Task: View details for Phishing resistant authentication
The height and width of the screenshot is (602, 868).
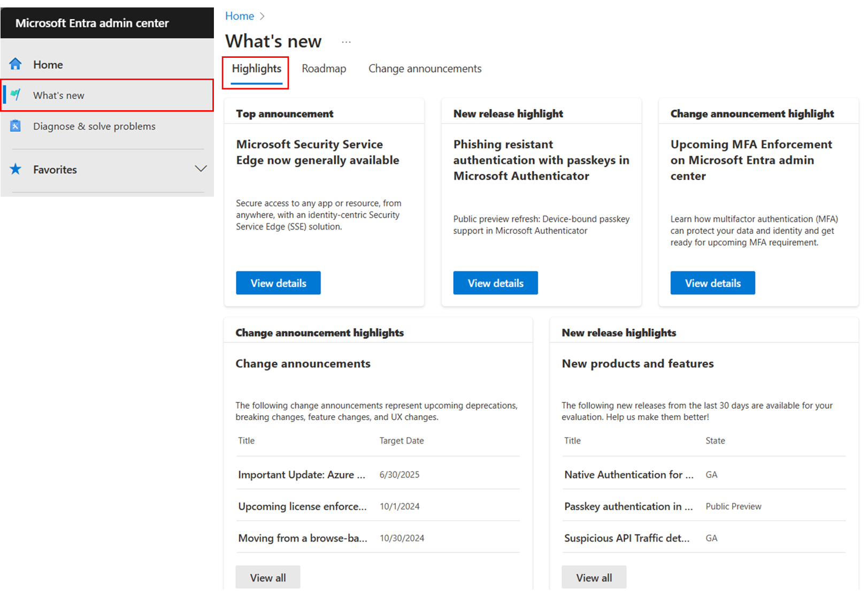Action: tap(495, 283)
